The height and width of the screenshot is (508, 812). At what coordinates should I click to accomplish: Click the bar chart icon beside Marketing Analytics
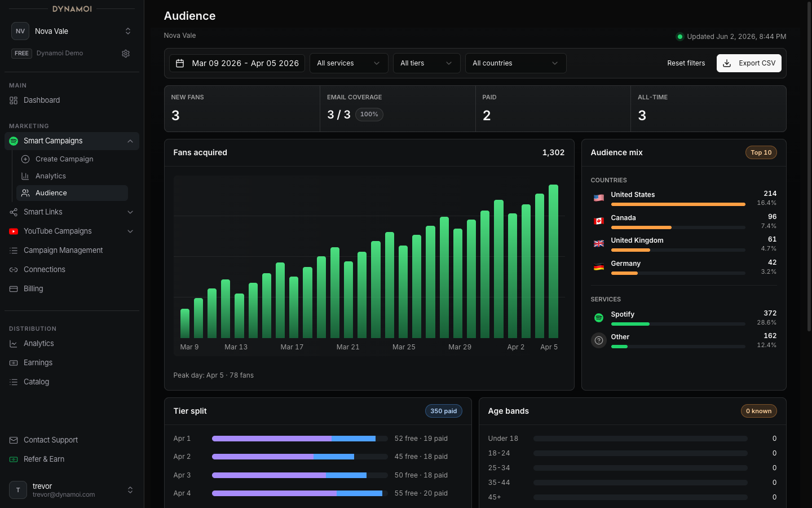[x=25, y=176]
